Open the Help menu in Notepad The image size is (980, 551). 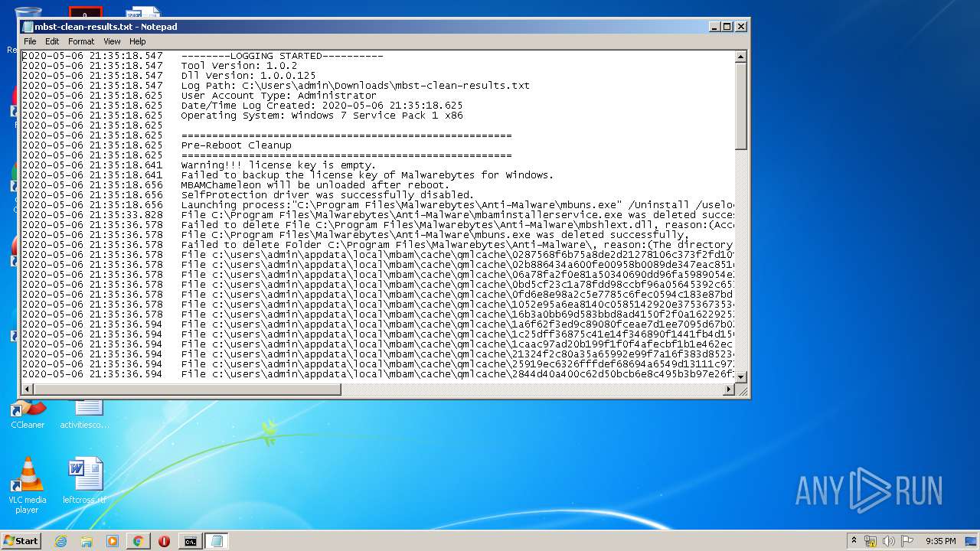click(x=138, y=41)
